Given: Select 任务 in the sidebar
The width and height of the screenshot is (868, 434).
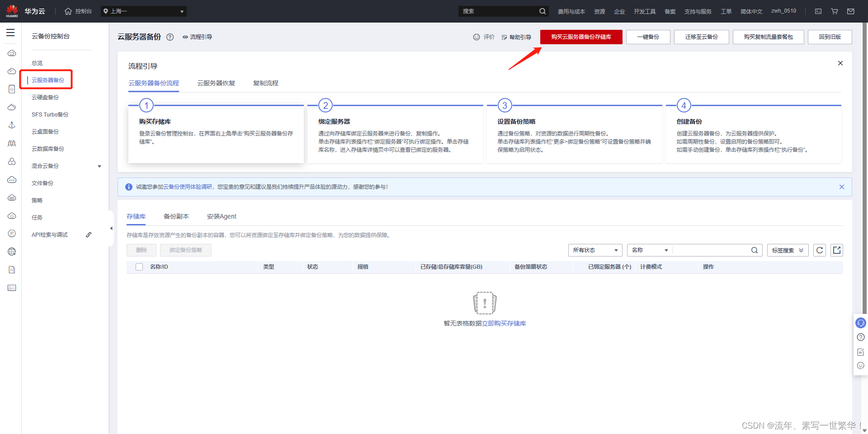Looking at the screenshot, I should (x=37, y=218).
